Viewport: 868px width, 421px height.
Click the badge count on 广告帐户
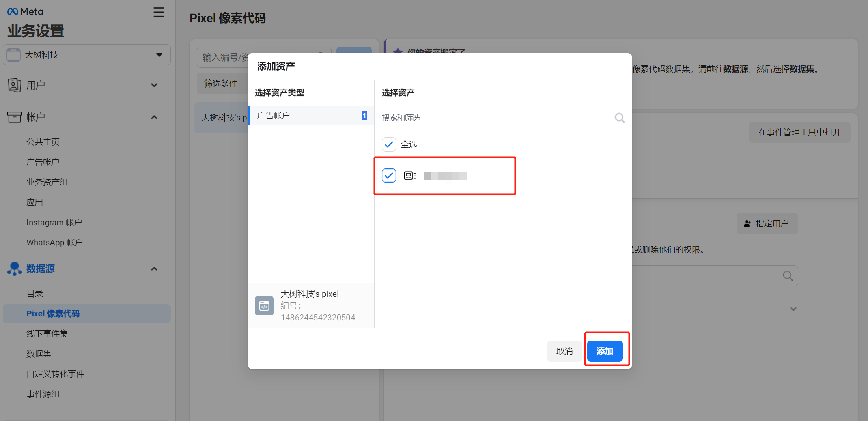(x=364, y=116)
